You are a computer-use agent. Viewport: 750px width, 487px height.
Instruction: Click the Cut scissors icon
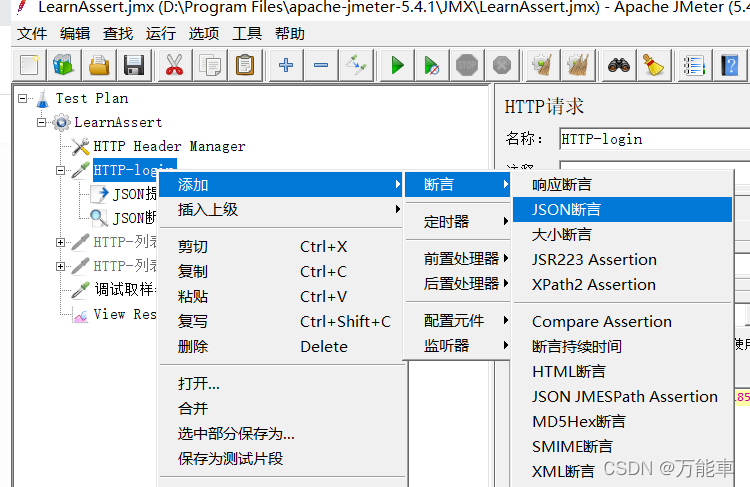click(175, 65)
